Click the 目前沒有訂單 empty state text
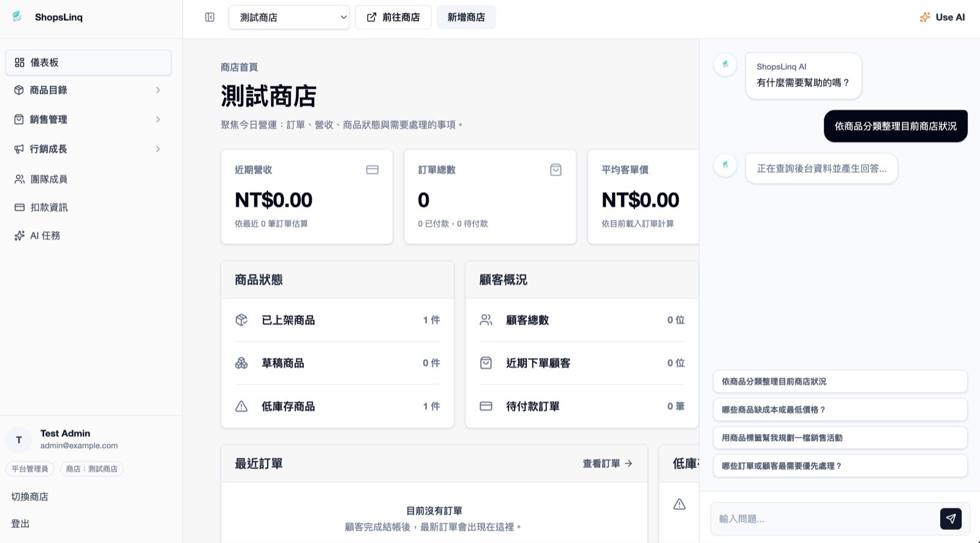This screenshot has height=543, width=980. (x=434, y=511)
